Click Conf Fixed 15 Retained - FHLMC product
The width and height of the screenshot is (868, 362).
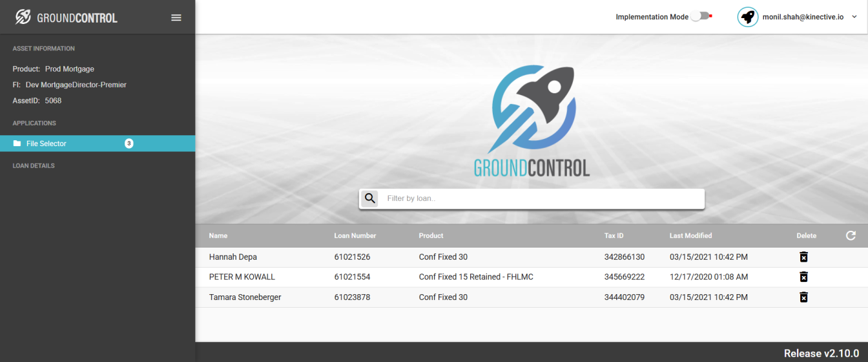point(476,277)
